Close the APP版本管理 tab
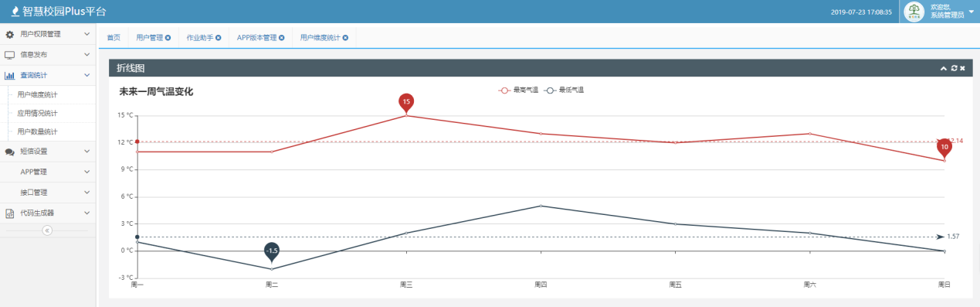Viewport: 980px width, 307px height. click(x=282, y=38)
